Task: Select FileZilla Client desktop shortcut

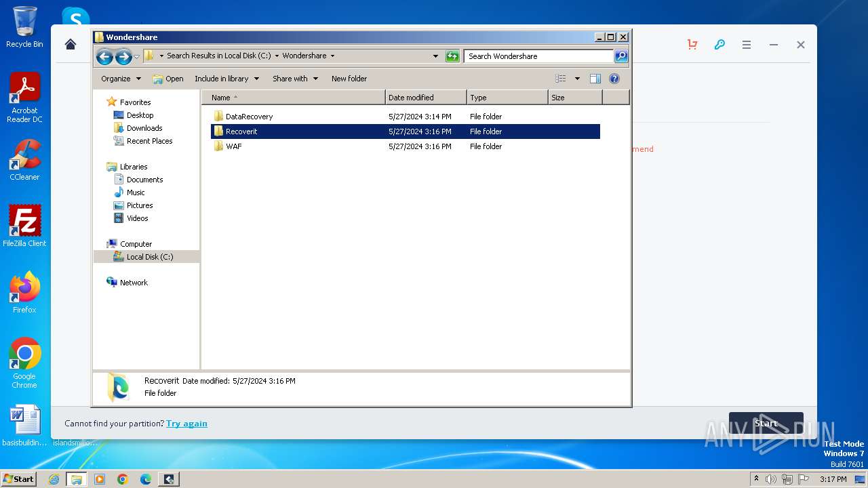Action: click(x=24, y=226)
